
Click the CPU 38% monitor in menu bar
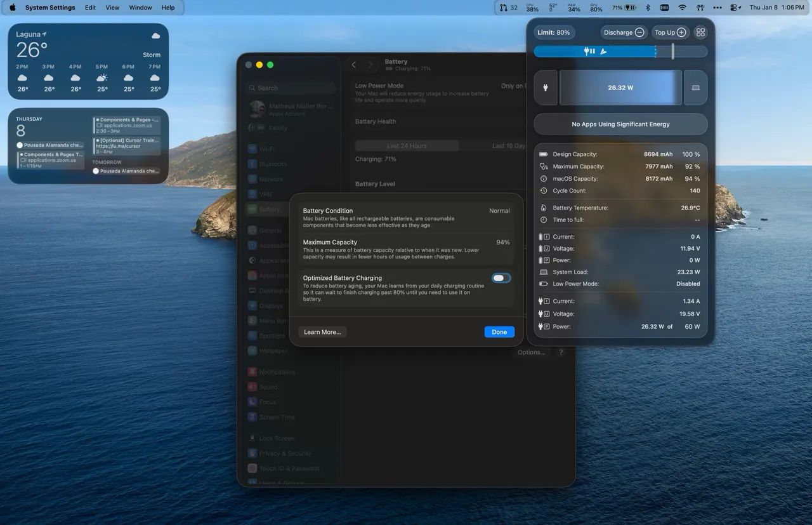532,8
